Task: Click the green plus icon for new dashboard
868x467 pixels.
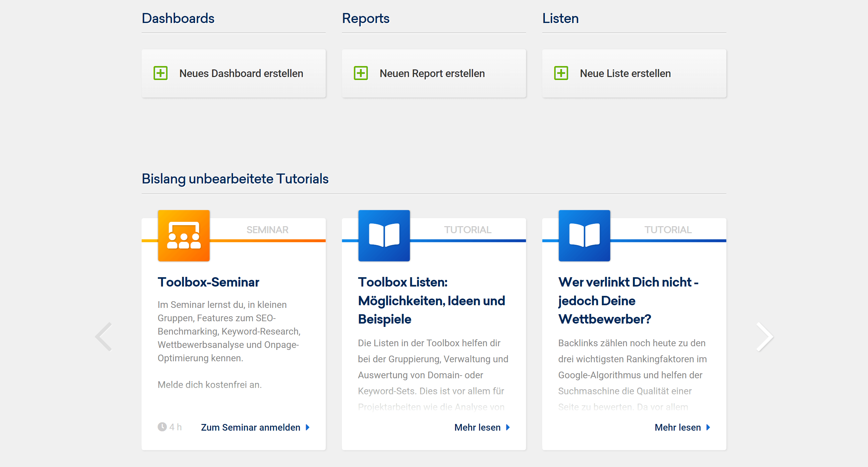Action: point(160,73)
